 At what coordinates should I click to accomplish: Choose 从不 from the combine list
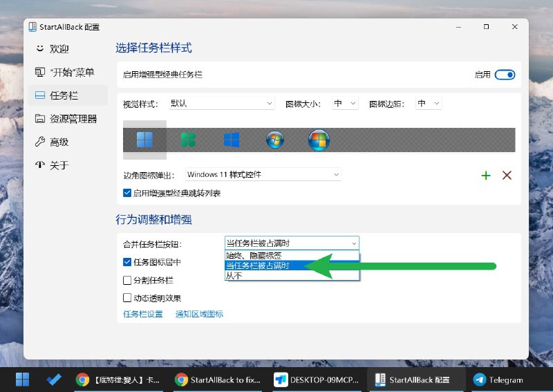pos(292,275)
